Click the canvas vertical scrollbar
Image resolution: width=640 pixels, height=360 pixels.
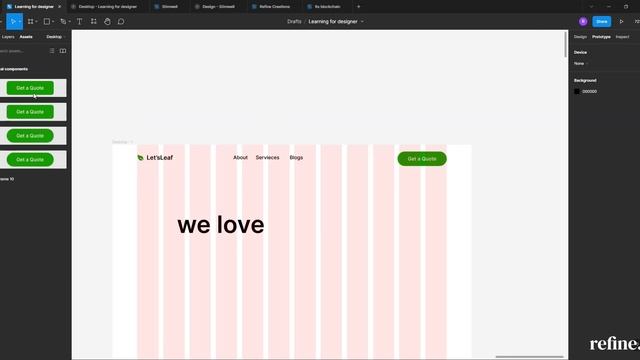[x=565, y=44]
